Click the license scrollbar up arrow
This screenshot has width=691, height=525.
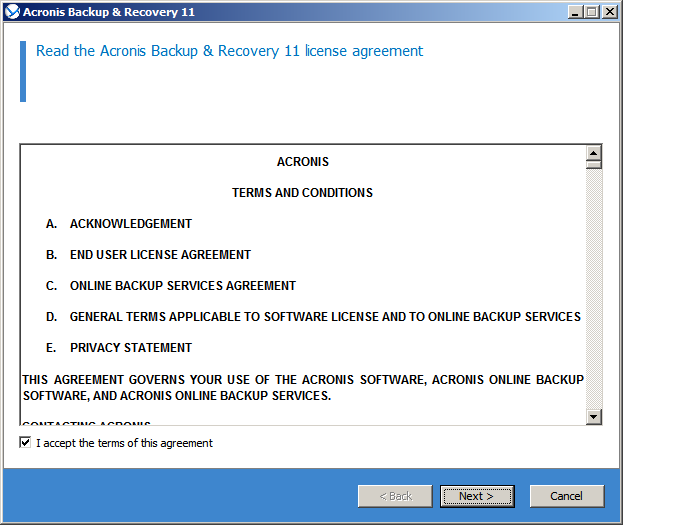[x=594, y=153]
